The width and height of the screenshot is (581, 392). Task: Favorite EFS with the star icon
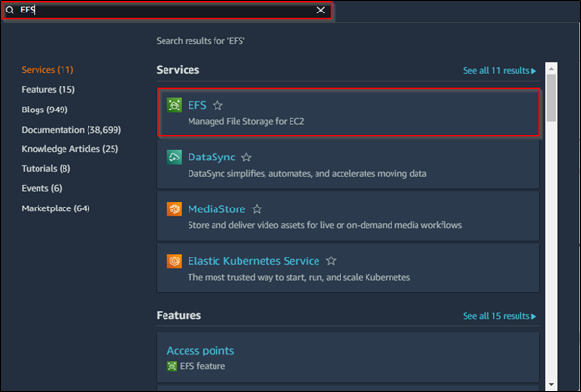pyautogui.click(x=217, y=105)
